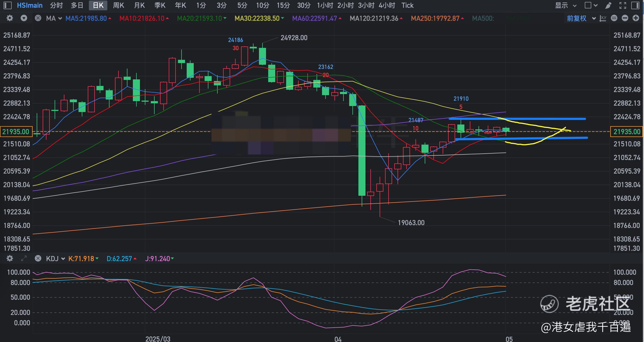Toggle the X,Y axis coordinate icon
The height and width of the screenshot is (342, 644).
pyautogui.click(x=603, y=18)
